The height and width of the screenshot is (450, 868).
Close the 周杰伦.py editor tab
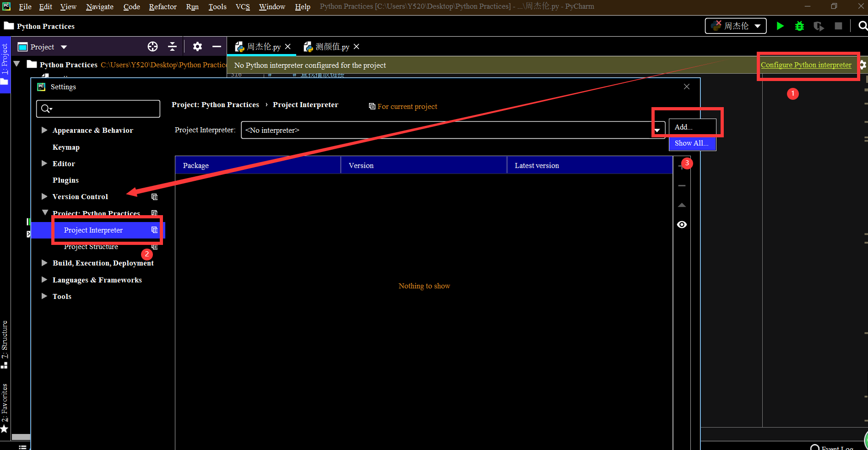point(288,47)
